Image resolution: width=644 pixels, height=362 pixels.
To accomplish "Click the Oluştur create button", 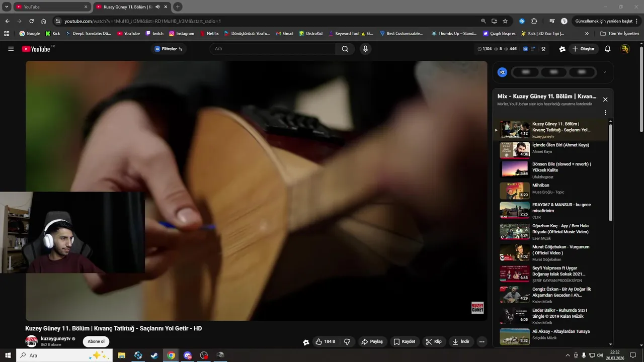I will click(x=583, y=49).
